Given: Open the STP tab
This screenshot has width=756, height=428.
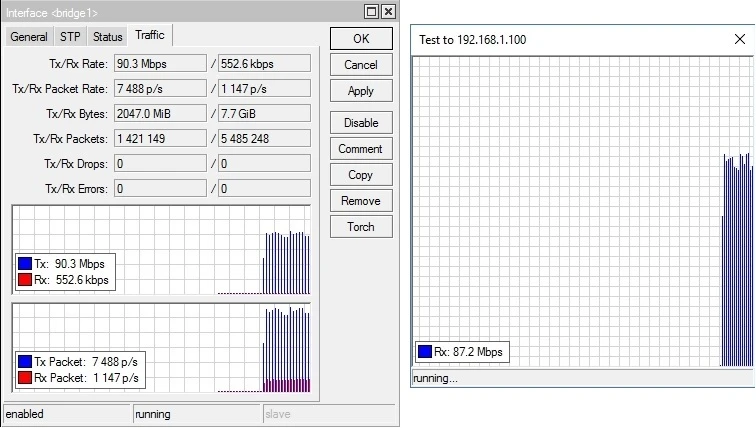Looking at the screenshot, I should click(70, 37).
